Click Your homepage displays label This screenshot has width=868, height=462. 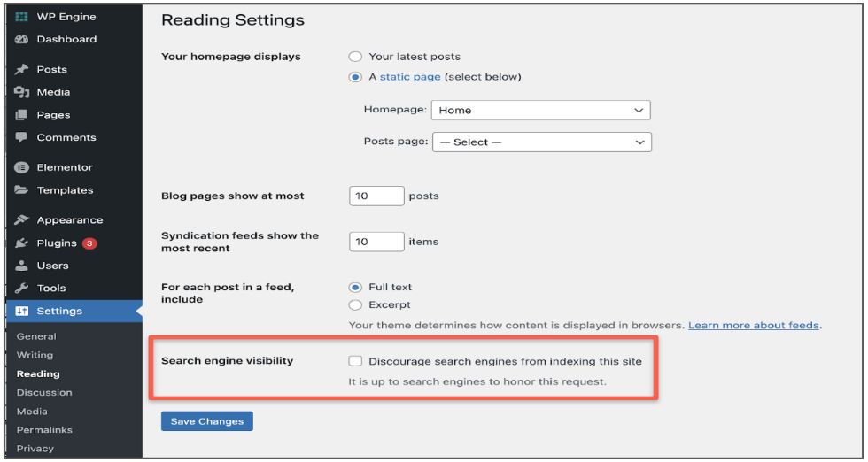pyautogui.click(x=231, y=57)
